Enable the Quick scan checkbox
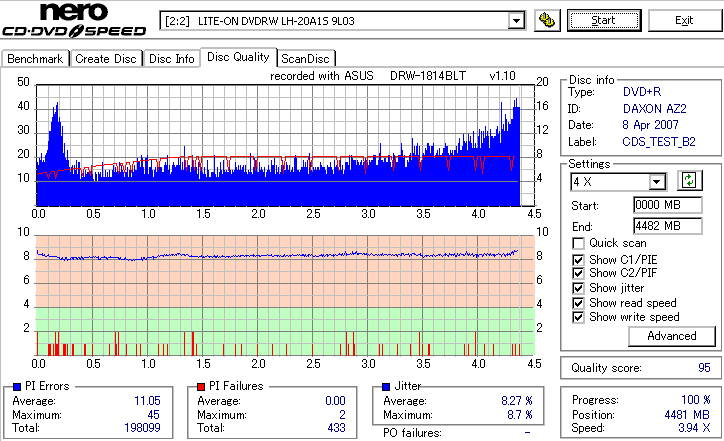Screen dimensions: 724x441 click(x=578, y=243)
